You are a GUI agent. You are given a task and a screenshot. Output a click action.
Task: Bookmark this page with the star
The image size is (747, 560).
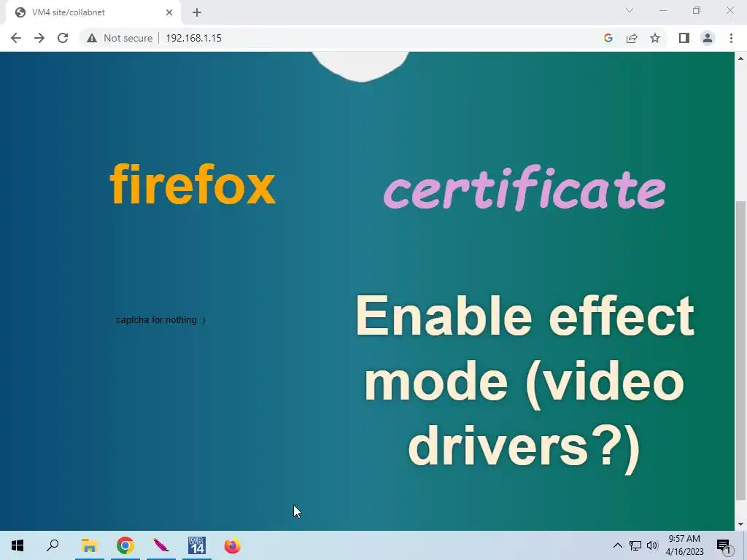[655, 38]
